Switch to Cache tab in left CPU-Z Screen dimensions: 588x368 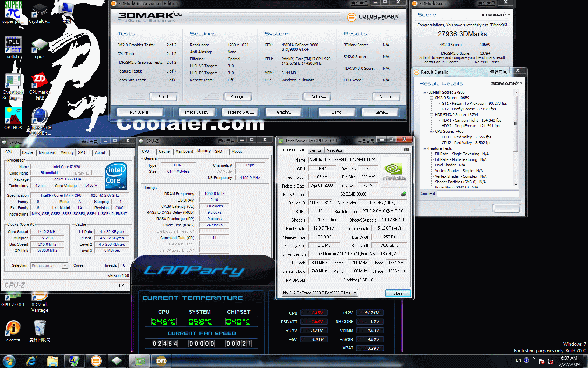27,152
